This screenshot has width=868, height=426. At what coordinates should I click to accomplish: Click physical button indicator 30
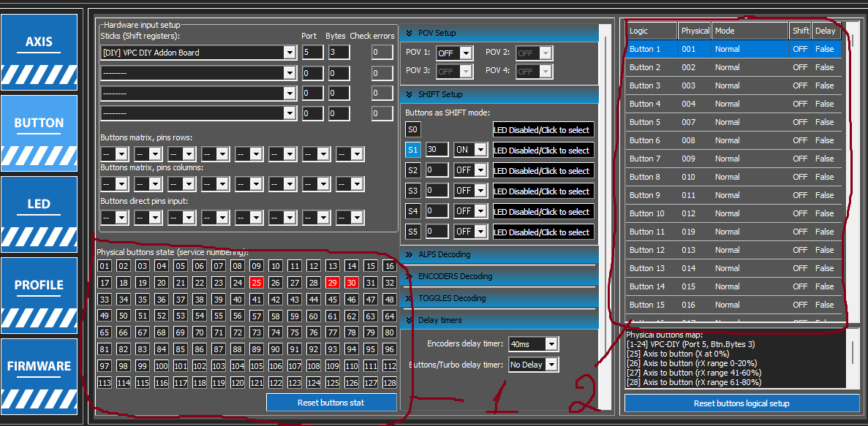point(351,283)
